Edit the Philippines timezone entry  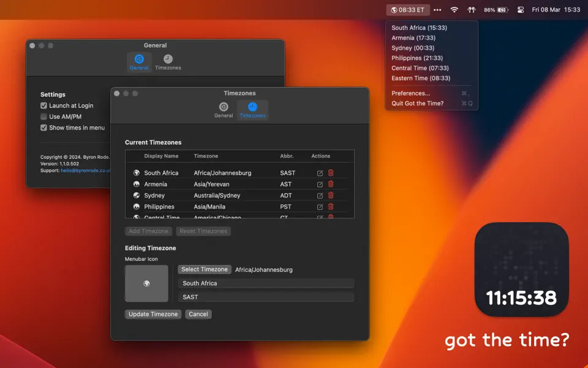[320, 207]
